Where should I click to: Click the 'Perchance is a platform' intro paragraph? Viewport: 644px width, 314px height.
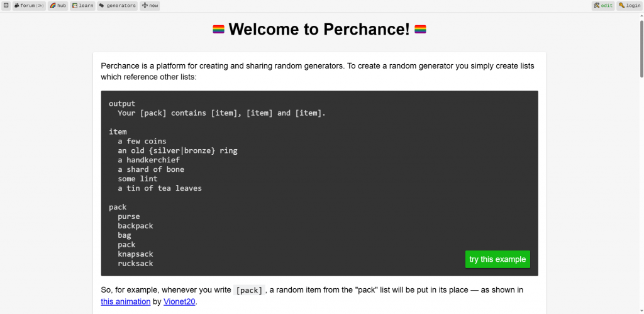click(318, 71)
